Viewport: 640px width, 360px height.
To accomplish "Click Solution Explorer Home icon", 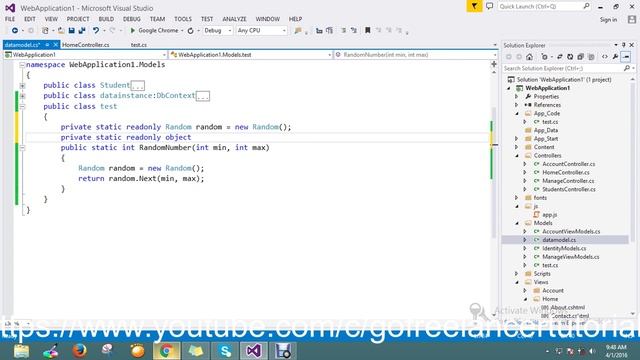I will [529, 57].
